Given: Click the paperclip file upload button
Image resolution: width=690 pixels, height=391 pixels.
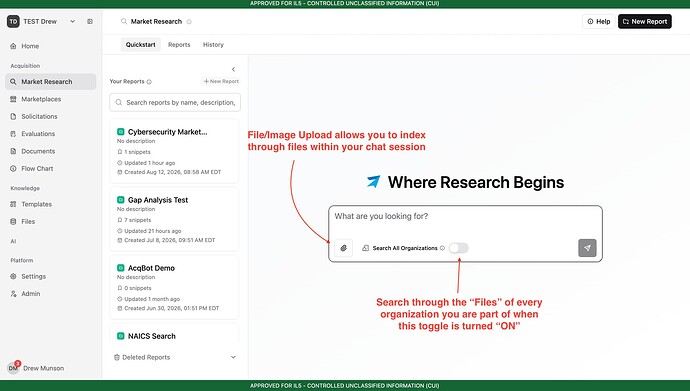Looking at the screenshot, I should 344,248.
